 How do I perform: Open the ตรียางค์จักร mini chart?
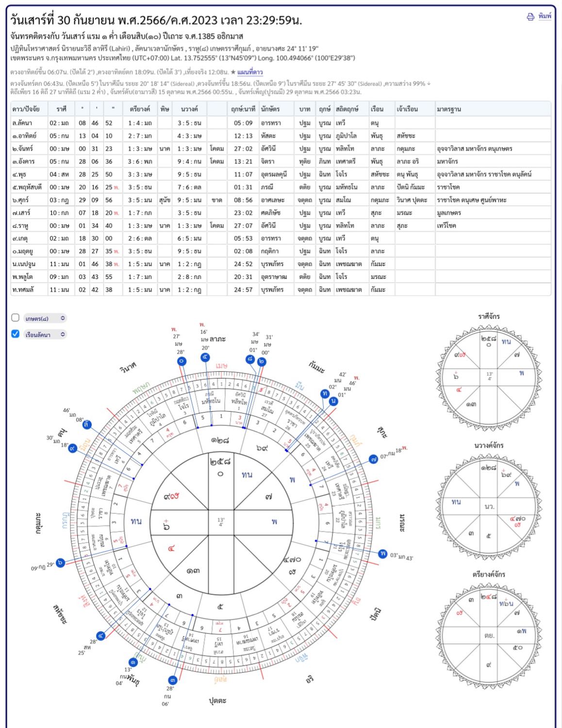[489, 635]
